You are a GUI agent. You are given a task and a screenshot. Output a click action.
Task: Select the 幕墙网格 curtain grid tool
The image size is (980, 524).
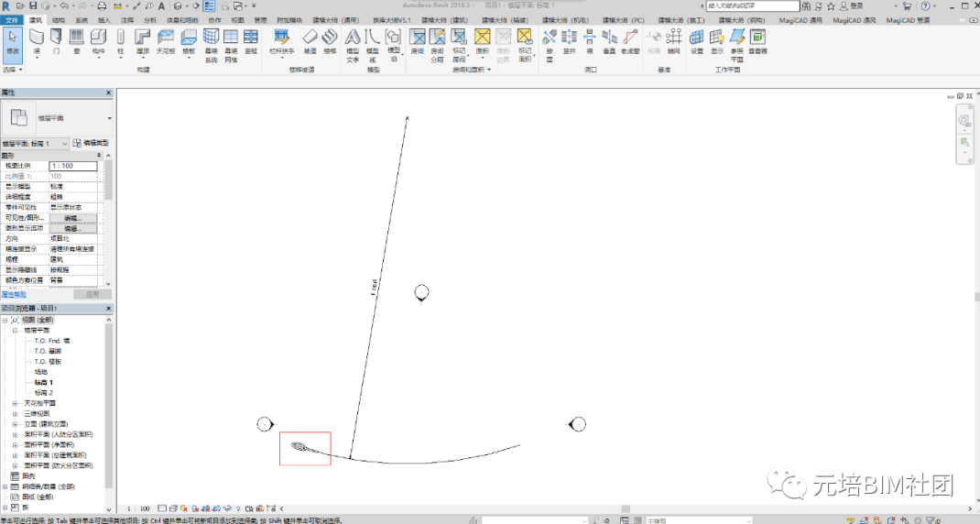point(231,45)
